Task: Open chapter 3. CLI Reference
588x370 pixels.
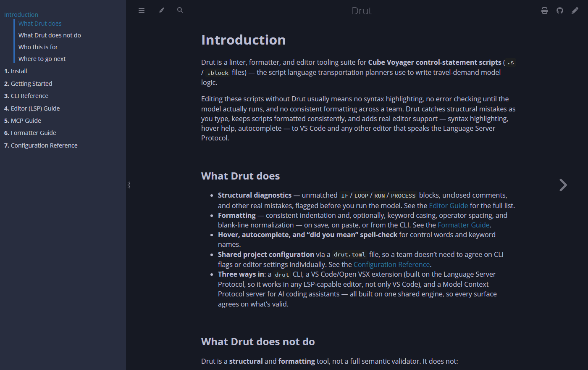Action: pyautogui.click(x=26, y=96)
